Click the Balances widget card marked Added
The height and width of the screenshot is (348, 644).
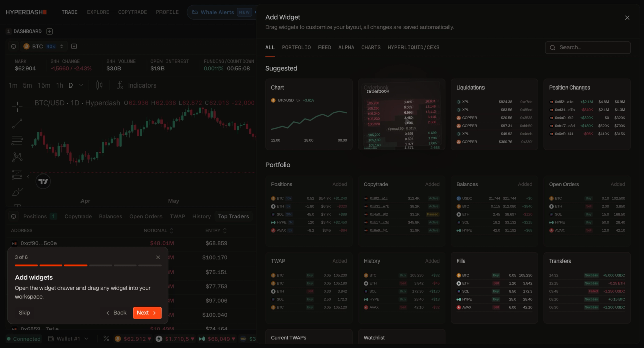pyautogui.click(x=495, y=211)
